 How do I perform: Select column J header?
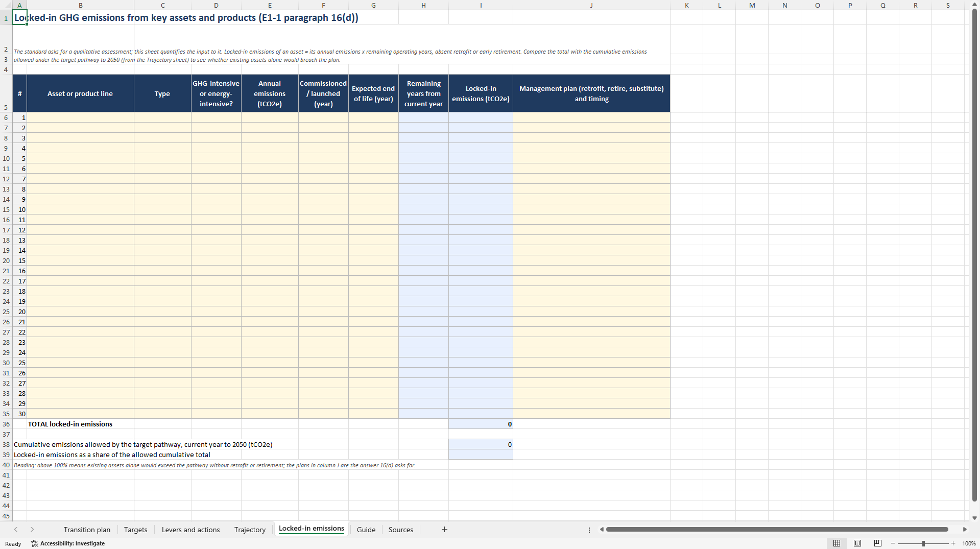coord(591,5)
